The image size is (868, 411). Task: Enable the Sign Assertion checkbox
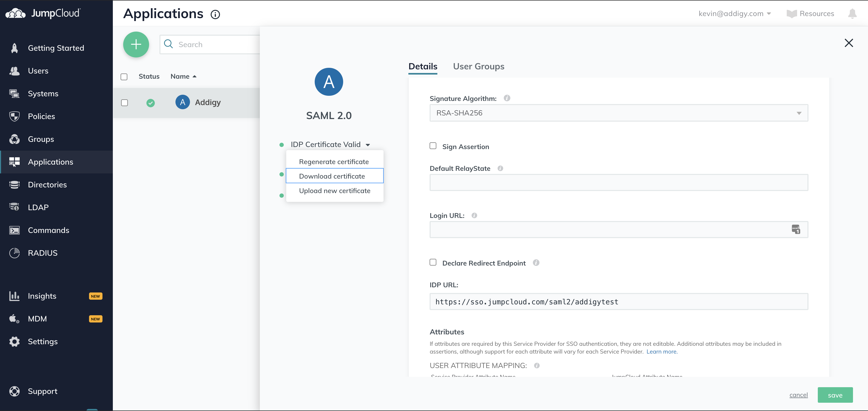[x=433, y=146]
